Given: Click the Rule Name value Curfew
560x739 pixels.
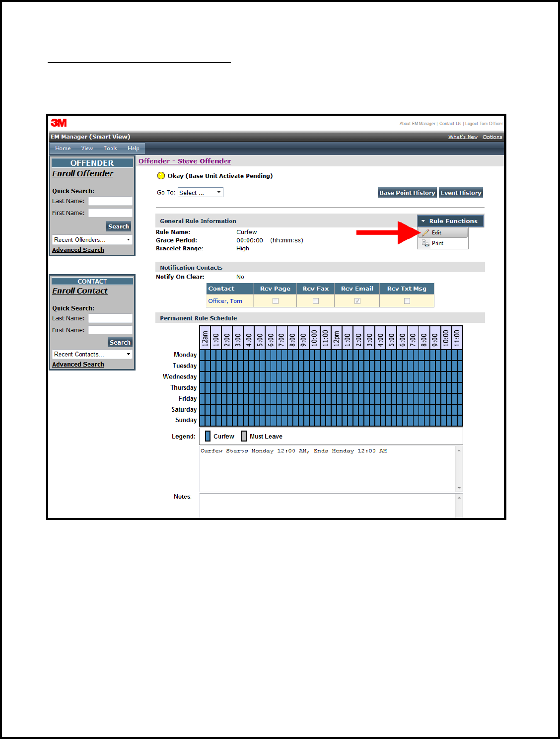Looking at the screenshot, I should (246, 232).
